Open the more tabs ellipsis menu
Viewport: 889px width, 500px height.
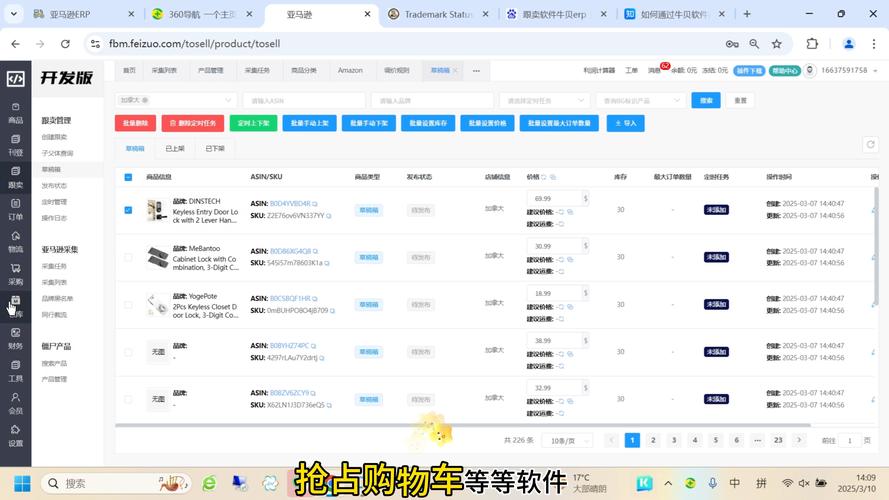476,71
